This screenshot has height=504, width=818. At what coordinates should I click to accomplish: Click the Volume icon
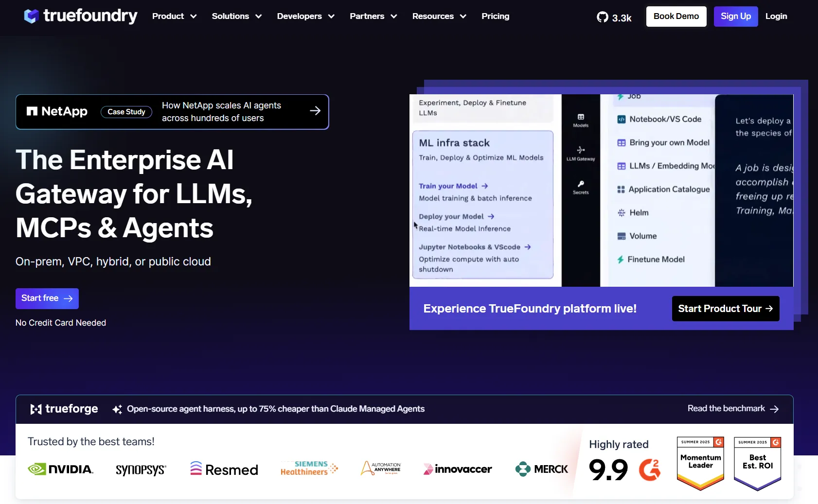pos(622,236)
